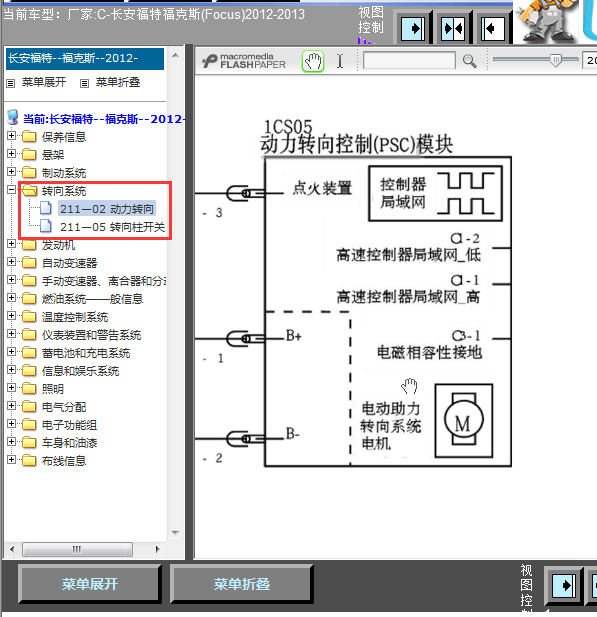
Task: Expand the 信息和娱乐系统 tree node
Action: pyautogui.click(x=11, y=369)
